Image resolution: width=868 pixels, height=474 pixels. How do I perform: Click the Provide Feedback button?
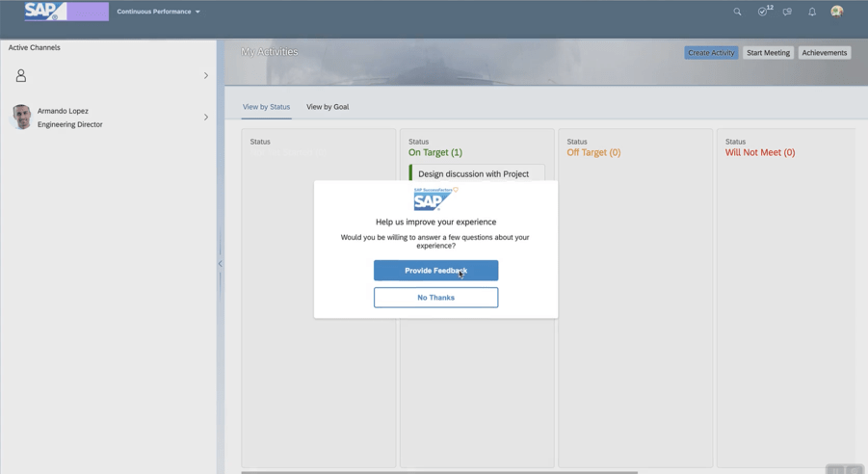pos(435,271)
